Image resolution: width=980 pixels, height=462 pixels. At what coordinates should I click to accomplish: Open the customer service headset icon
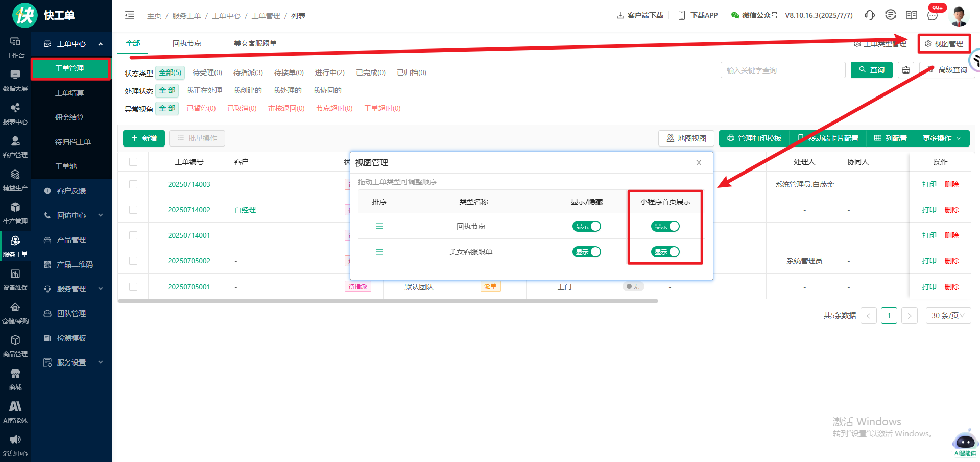click(x=869, y=15)
